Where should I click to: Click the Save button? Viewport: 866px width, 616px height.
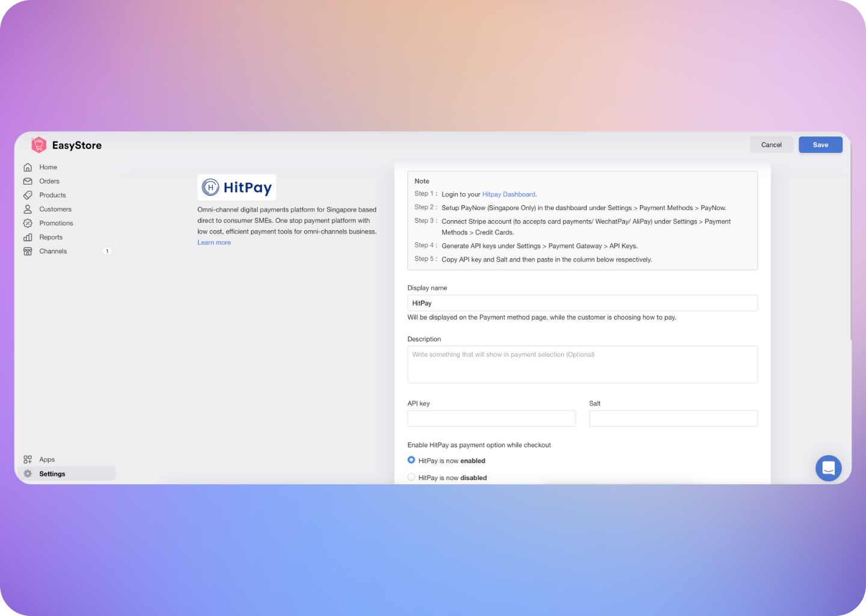[820, 145]
